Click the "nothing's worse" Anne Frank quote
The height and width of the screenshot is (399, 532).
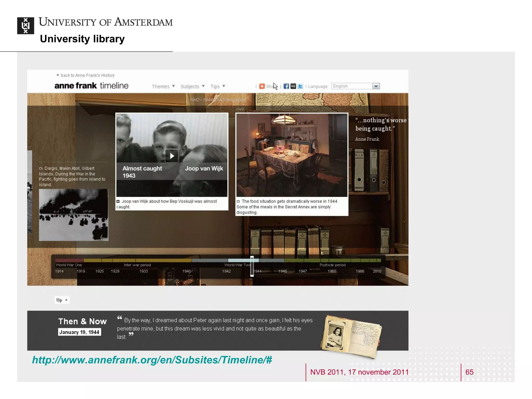pyautogui.click(x=381, y=124)
